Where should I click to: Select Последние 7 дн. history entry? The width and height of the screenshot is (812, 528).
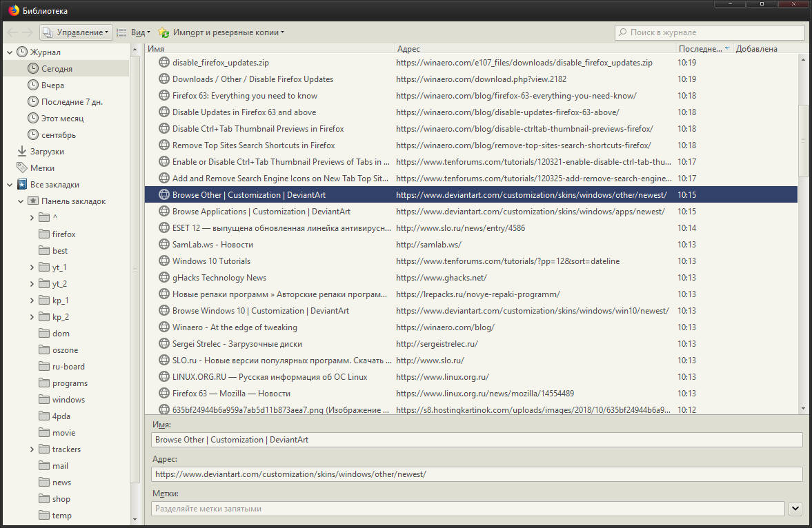[x=72, y=102]
